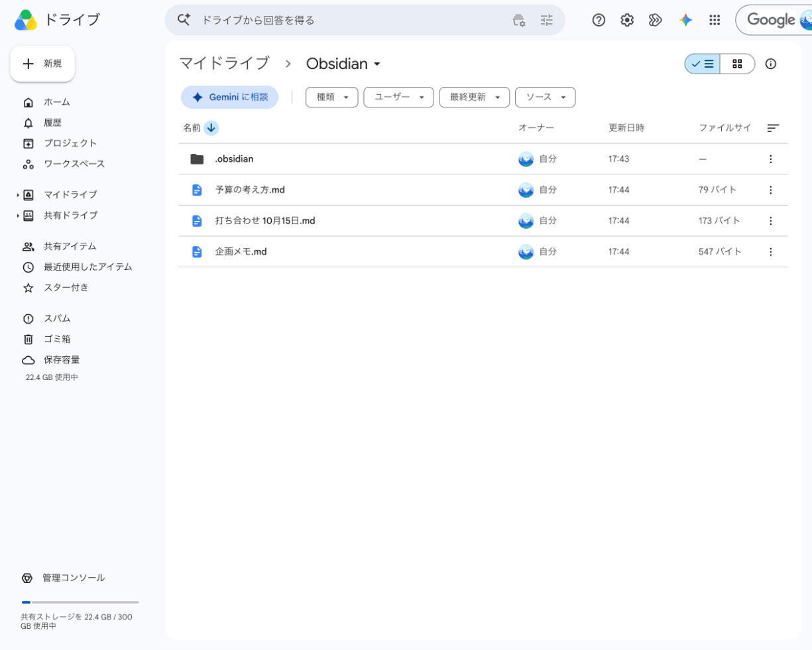Show details info icon
Screen dimensions: 812x650
[x=770, y=64]
